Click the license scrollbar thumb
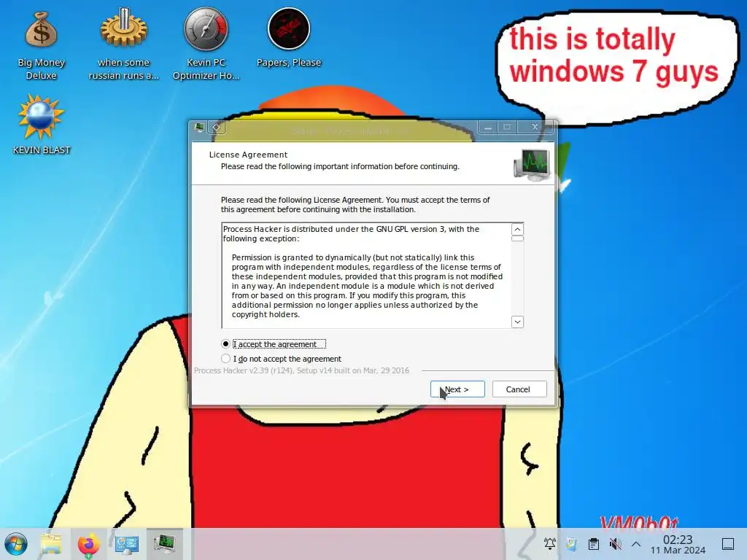Screen dimensions: 747x560 [x=517, y=238]
